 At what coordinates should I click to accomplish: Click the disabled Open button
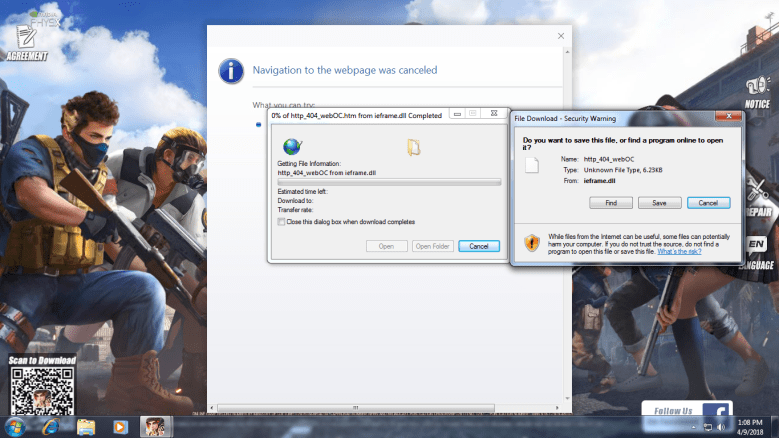tap(387, 246)
